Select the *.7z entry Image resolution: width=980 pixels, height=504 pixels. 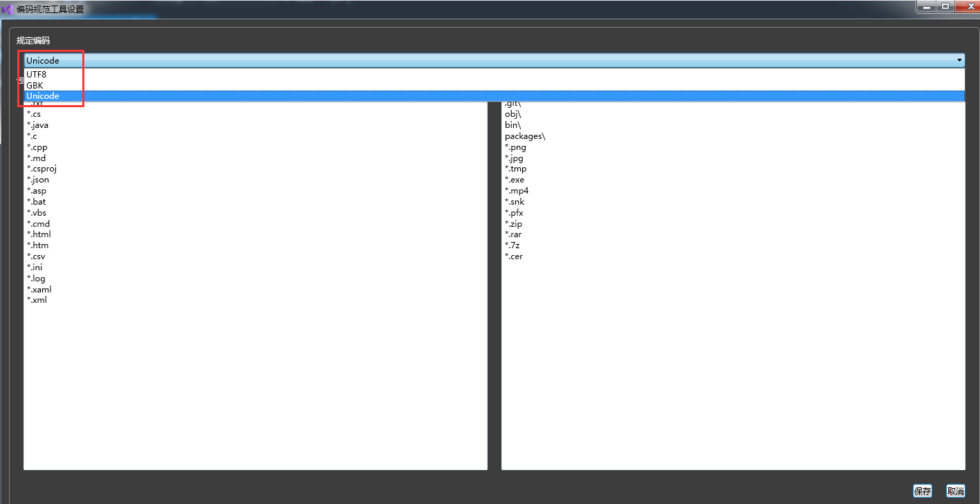pyautogui.click(x=512, y=245)
